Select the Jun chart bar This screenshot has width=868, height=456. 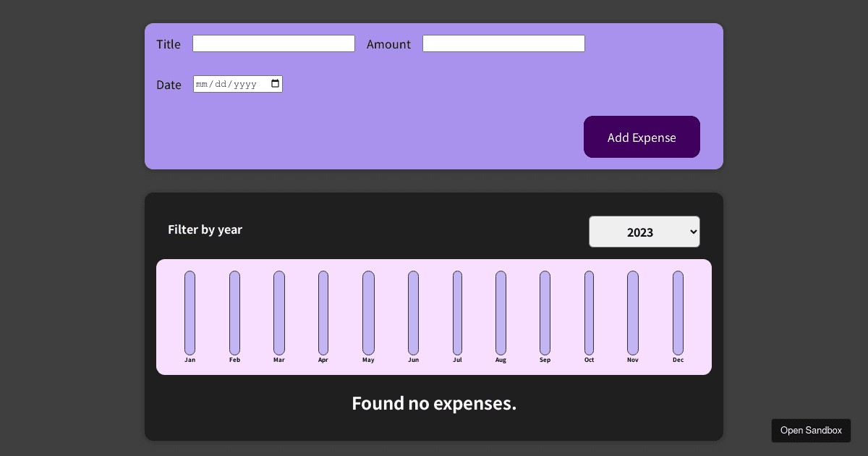(x=413, y=313)
